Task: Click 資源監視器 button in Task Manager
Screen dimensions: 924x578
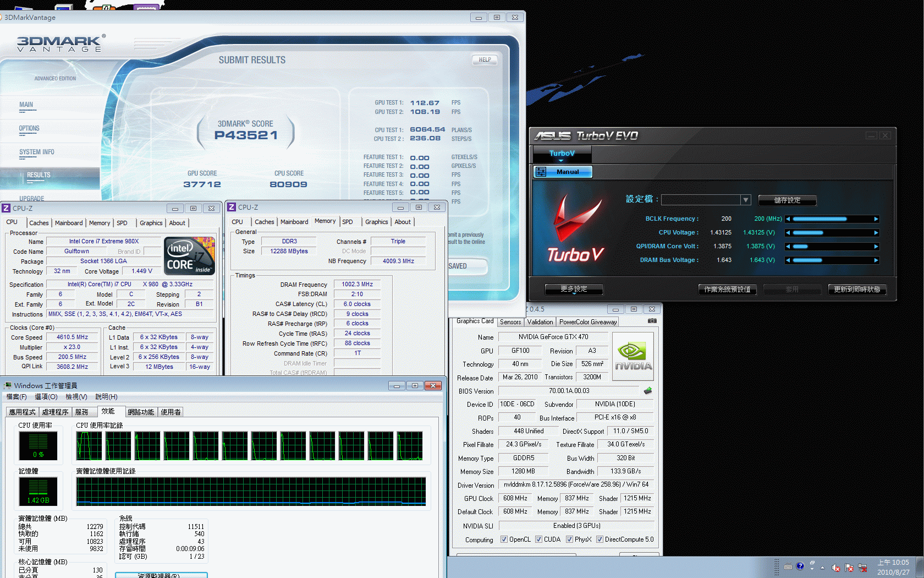Action: [161, 575]
